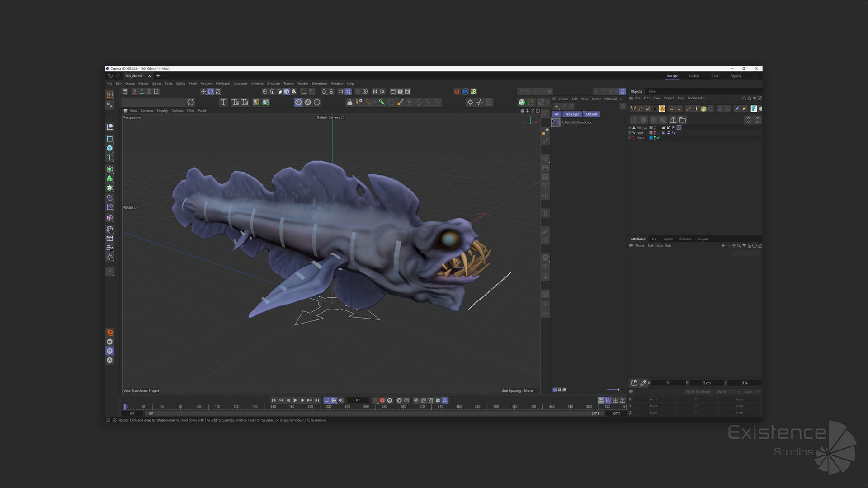Toggle Y axis lock
This screenshot has height=488, width=868.
142,91
